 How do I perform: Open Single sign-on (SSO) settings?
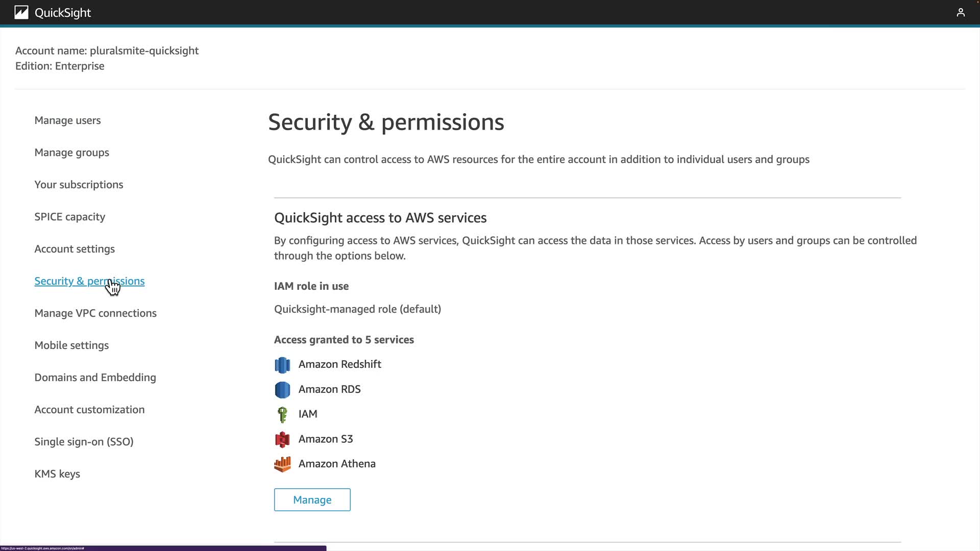(84, 442)
